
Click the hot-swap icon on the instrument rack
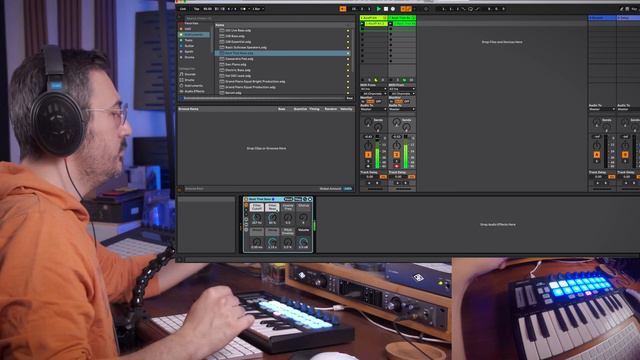pyautogui.click(x=304, y=199)
